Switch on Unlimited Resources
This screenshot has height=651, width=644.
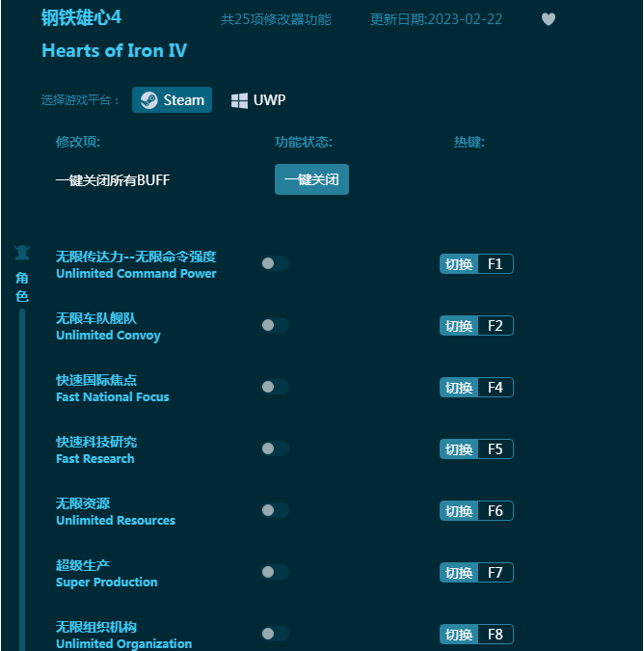click(275, 510)
